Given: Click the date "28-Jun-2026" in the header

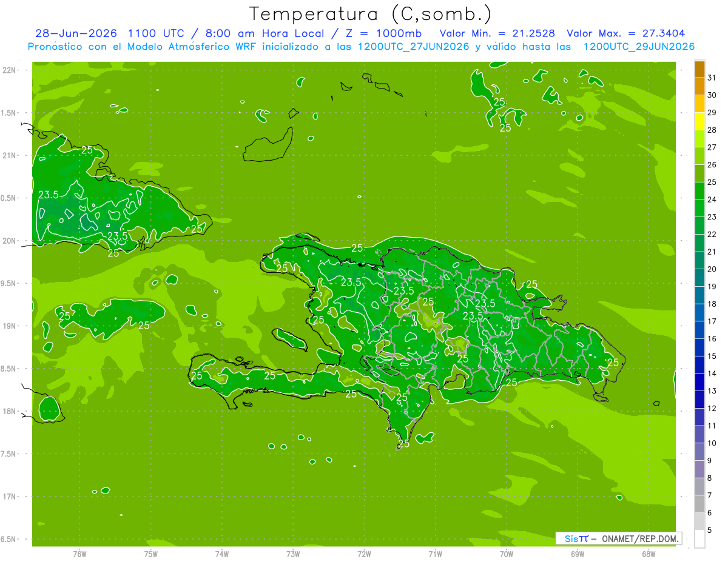Looking at the screenshot, I should coord(76,33).
